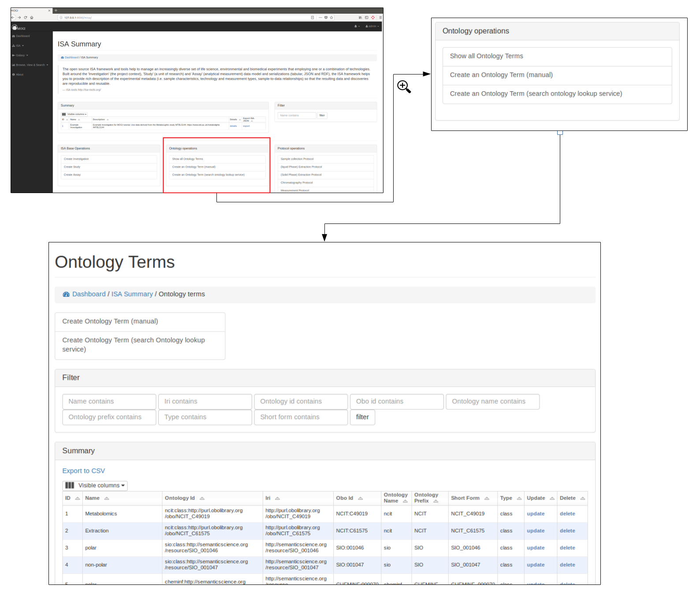700x614 pixels.
Task: Open Visible columns dropdown in ISA Summary
Action: tap(74, 114)
